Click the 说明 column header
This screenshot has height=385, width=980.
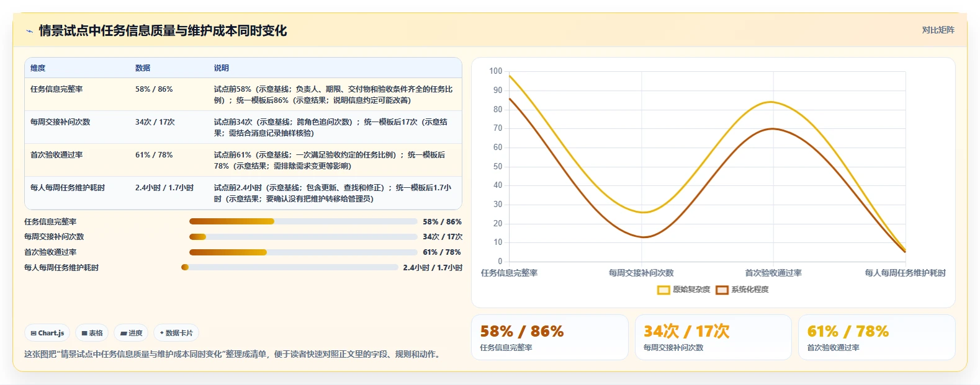point(222,68)
